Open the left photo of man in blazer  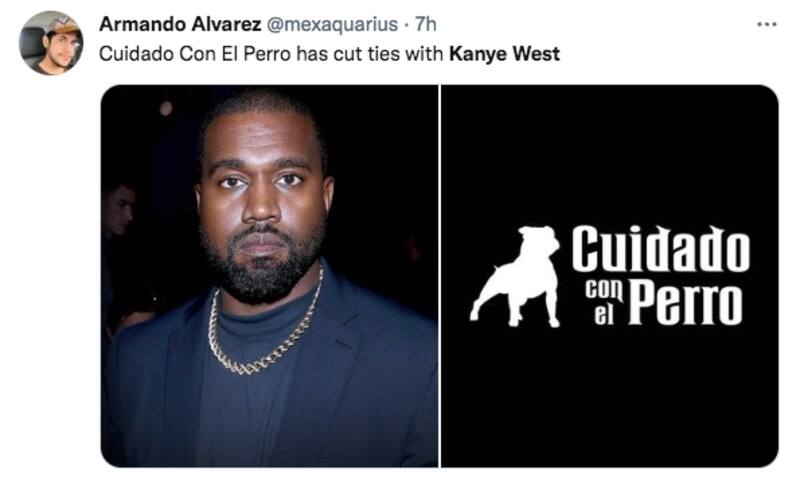pos(269,276)
